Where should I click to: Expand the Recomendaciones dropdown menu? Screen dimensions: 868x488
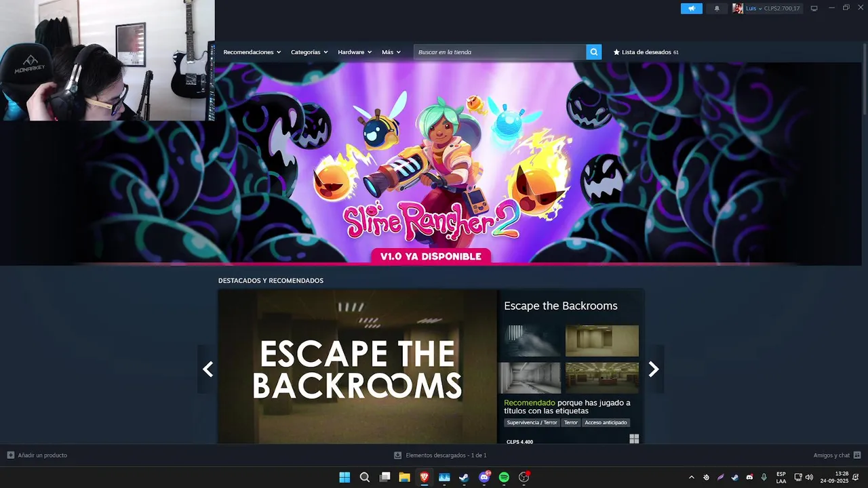click(x=252, y=52)
